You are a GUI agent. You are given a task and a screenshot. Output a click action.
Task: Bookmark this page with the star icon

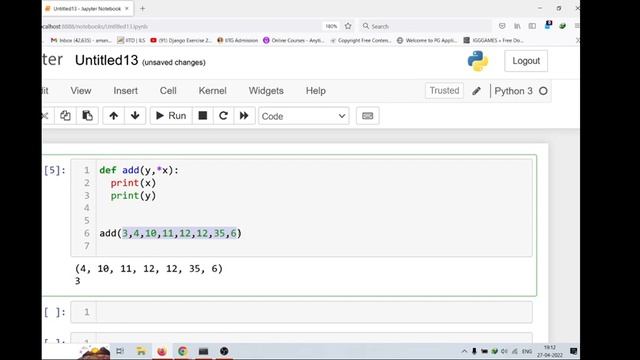[348, 26]
